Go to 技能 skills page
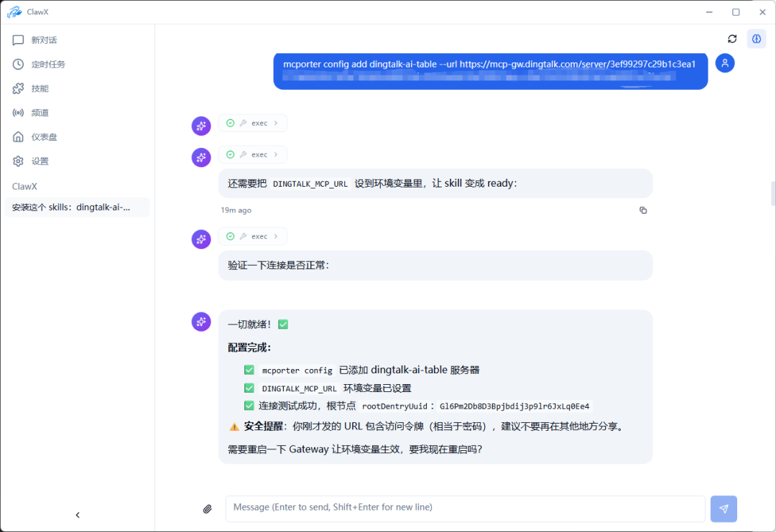 click(x=77, y=88)
